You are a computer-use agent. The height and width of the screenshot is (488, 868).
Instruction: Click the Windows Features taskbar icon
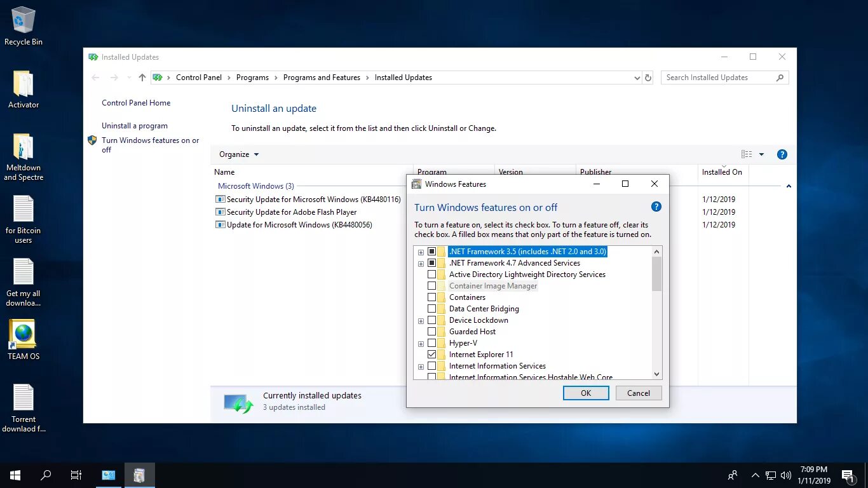pos(139,475)
